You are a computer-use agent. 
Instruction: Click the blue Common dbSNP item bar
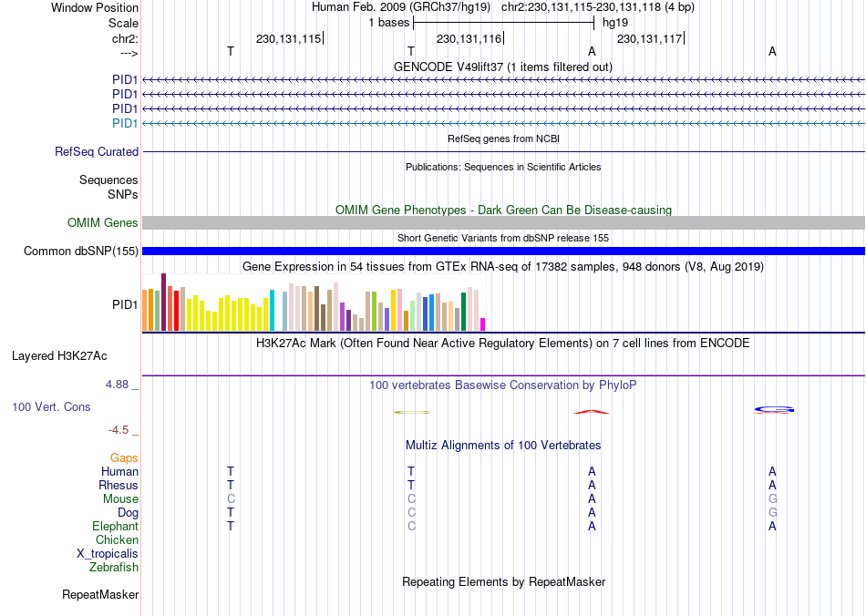[x=503, y=252]
